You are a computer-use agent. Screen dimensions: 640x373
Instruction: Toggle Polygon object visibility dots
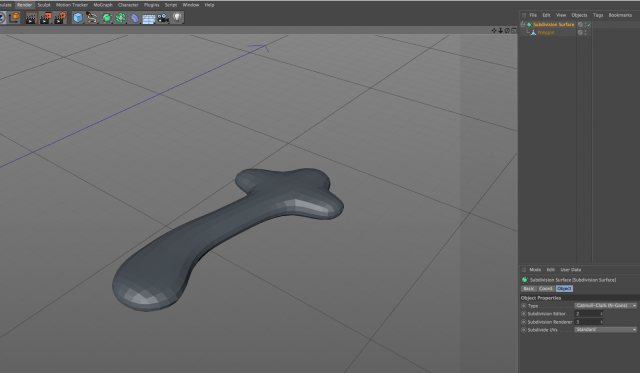(x=585, y=32)
